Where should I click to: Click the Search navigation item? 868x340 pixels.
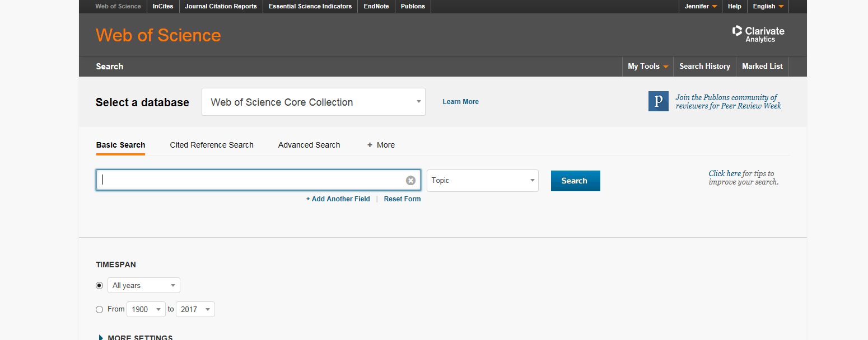[110, 66]
